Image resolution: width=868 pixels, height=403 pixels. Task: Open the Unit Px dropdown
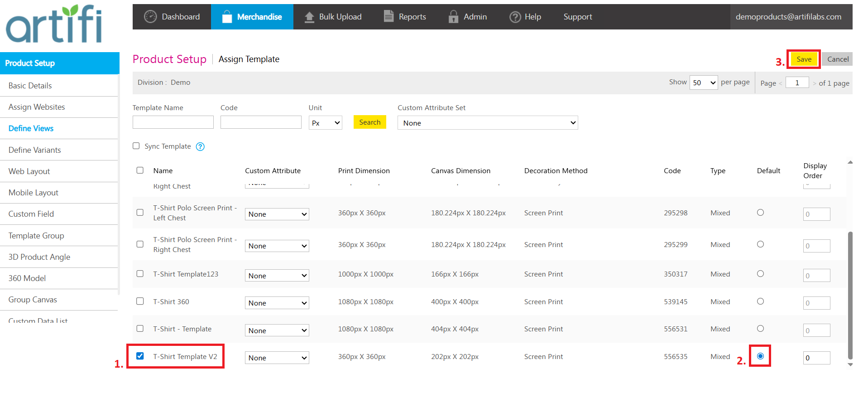point(325,123)
